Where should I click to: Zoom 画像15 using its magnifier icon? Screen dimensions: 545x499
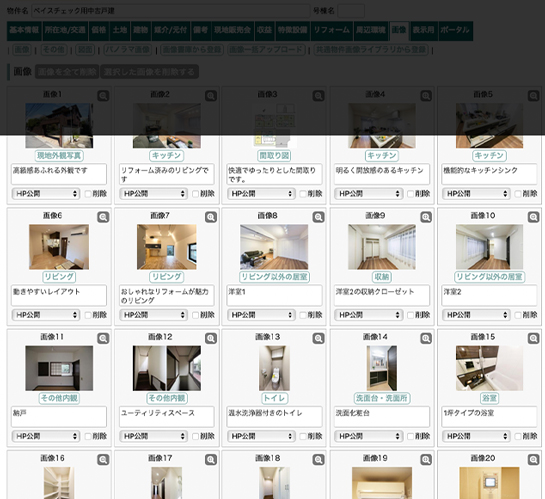point(534,338)
